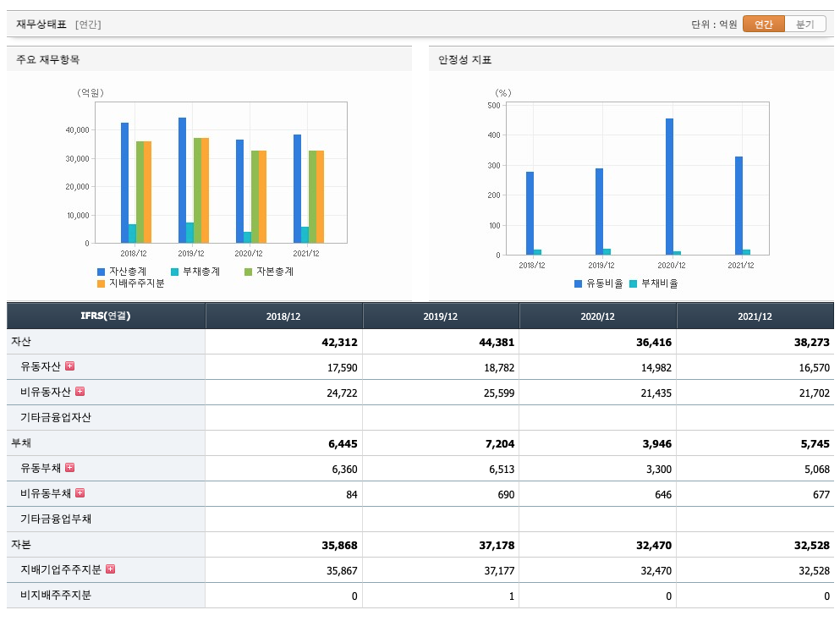Click the 부채 row label
This screenshot has width=840, height=621.
[x=21, y=443]
